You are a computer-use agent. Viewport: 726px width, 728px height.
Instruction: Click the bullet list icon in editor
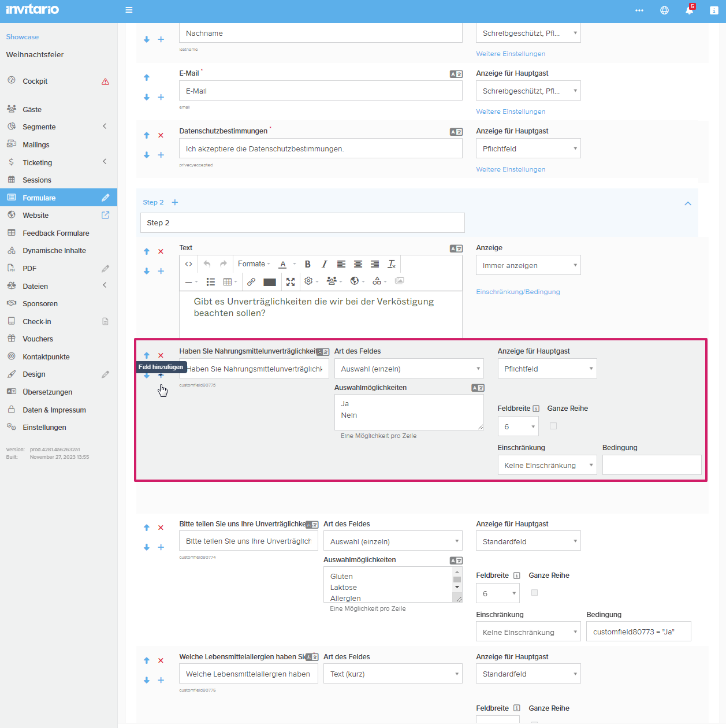211,281
